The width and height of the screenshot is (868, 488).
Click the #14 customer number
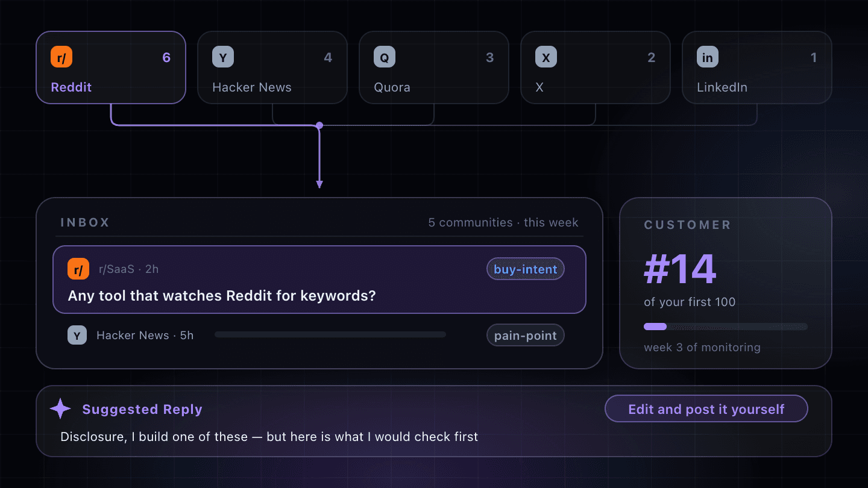[680, 269]
